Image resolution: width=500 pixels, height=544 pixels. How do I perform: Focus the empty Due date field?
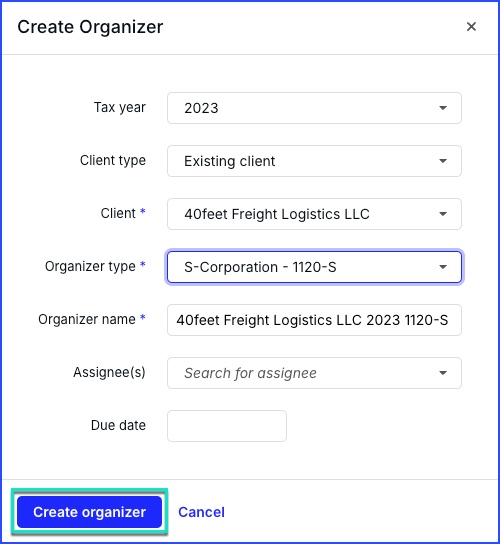point(227,426)
